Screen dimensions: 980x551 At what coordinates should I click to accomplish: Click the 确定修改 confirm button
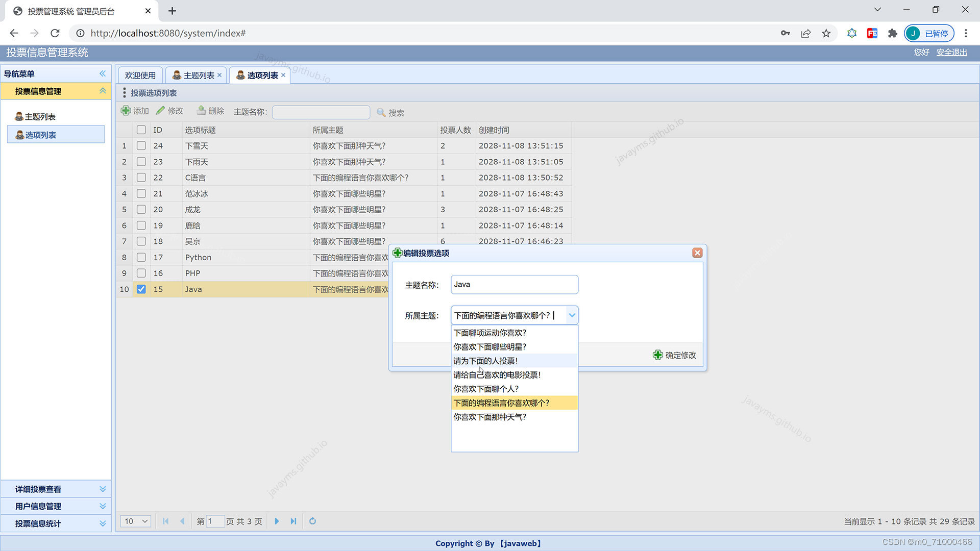tap(675, 355)
